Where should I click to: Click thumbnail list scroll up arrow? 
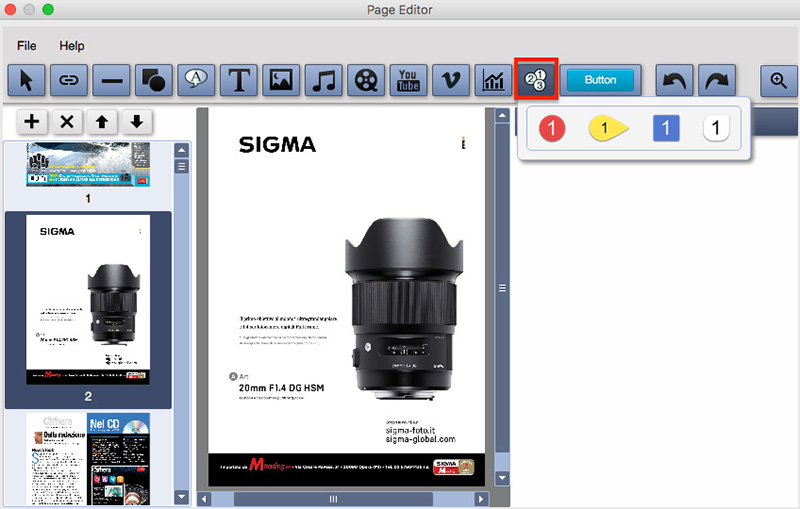[x=181, y=150]
